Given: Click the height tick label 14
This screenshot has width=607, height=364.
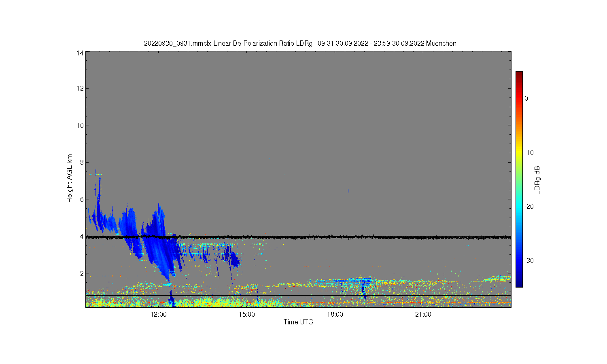Looking at the screenshot, I should [80, 53].
